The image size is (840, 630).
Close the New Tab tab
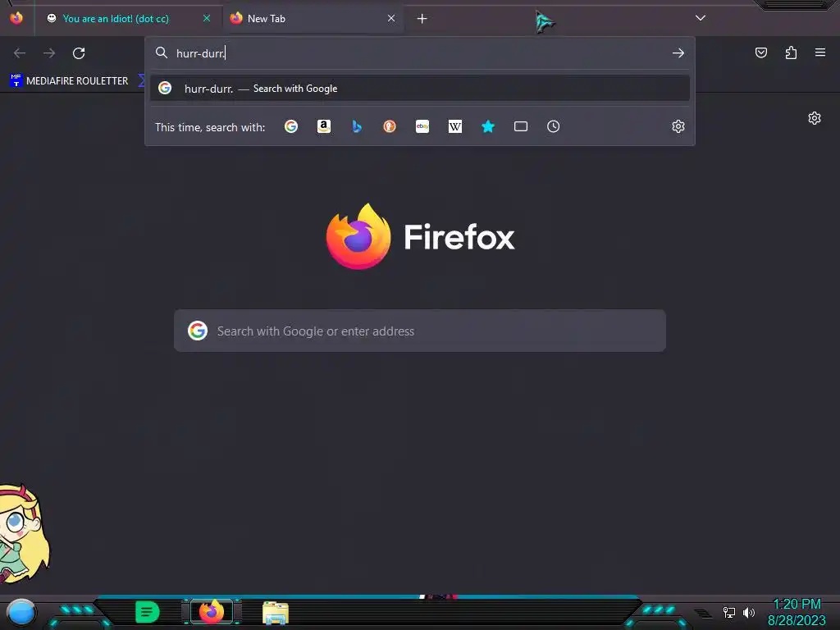pyautogui.click(x=391, y=18)
